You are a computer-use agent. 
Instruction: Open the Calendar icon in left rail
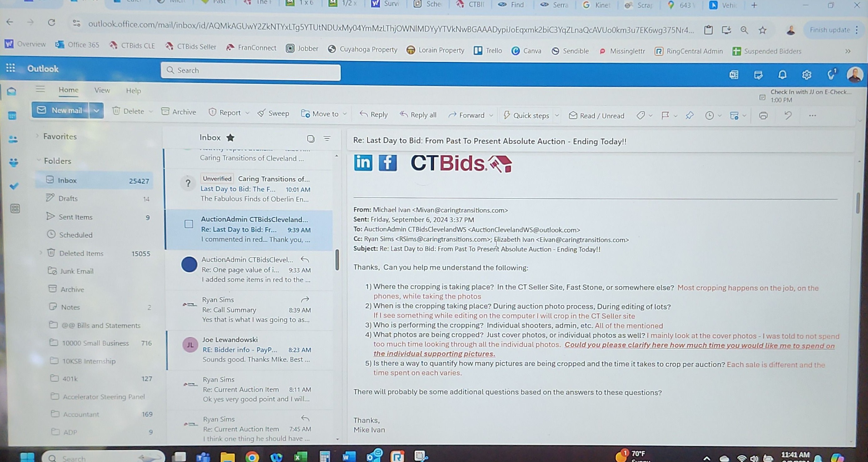click(12, 115)
